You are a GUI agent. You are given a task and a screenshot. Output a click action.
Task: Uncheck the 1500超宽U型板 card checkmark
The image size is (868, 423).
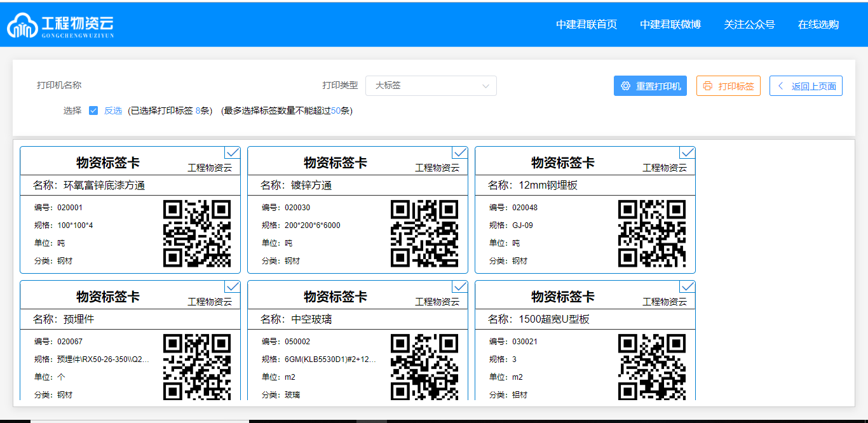click(688, 286)
